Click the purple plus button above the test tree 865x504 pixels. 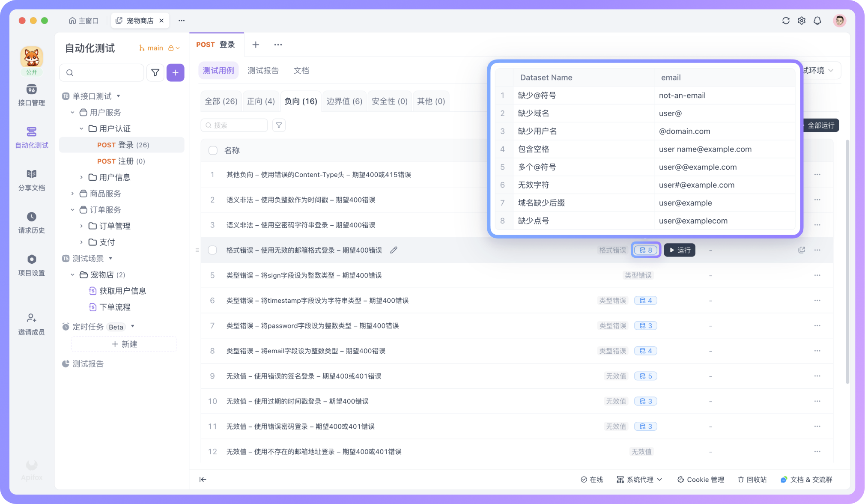[x=175, y=72]
